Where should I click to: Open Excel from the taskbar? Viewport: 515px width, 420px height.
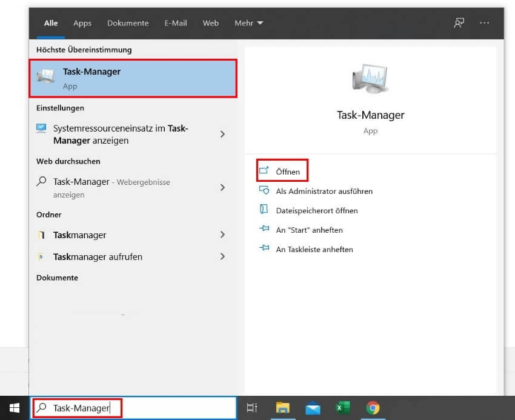[343, 408]
